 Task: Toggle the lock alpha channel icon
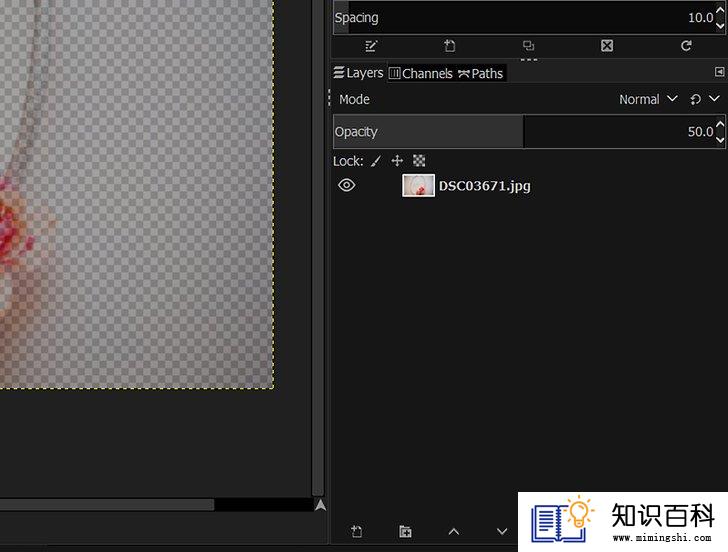[419, 161]
